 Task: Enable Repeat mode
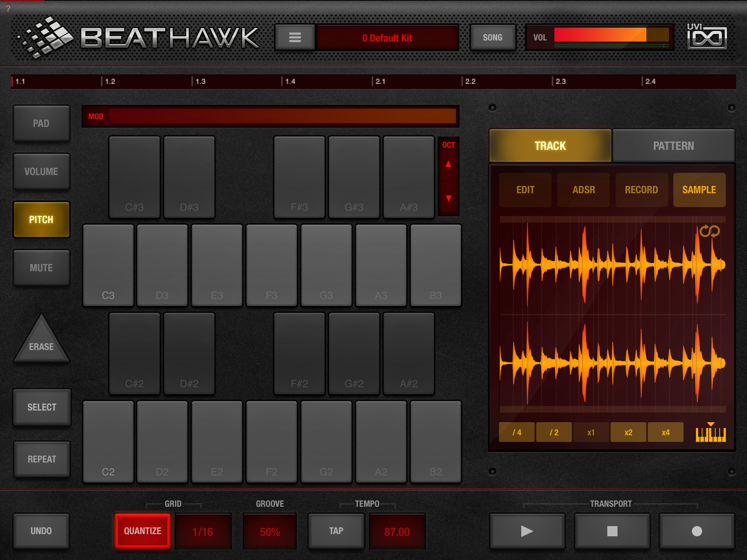[42, 459]
